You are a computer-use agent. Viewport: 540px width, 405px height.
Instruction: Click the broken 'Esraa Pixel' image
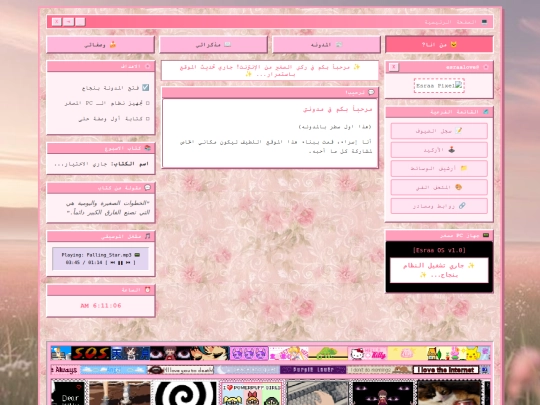point(439,85)
